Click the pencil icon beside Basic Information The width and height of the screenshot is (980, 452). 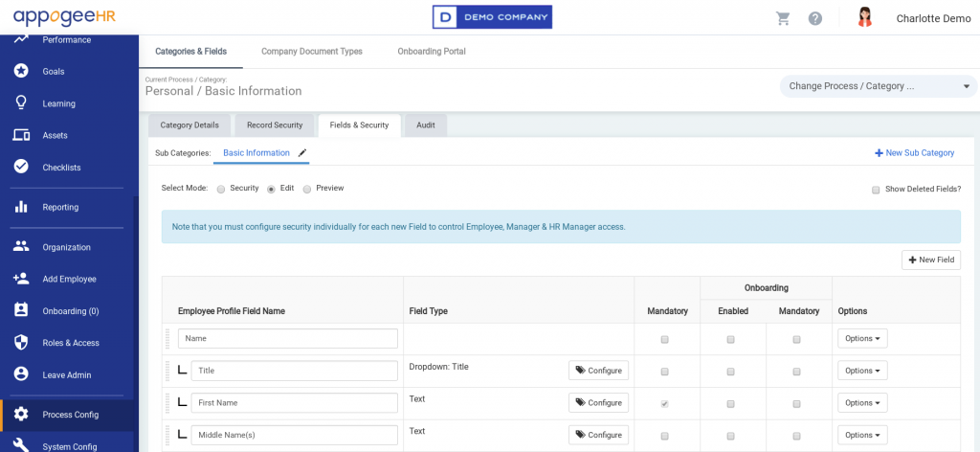302,152
